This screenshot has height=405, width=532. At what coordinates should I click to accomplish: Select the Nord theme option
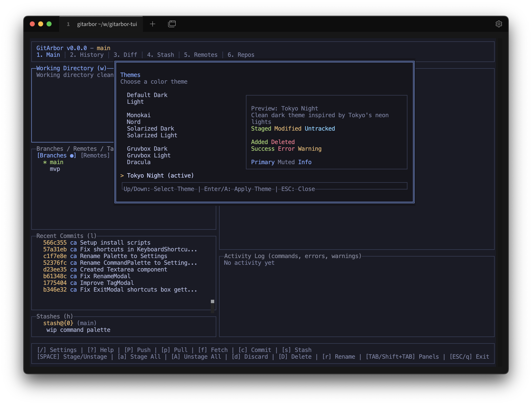(x=134, y=122)
